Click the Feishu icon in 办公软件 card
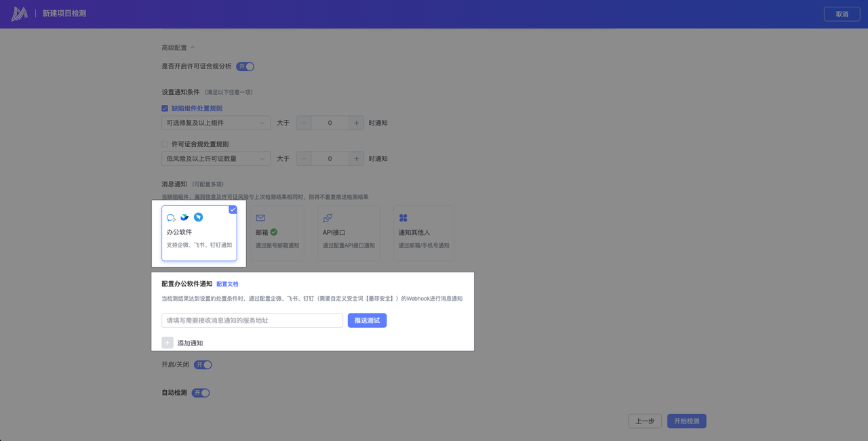Viewport: 868px width, 441px height. pos(184,217)
